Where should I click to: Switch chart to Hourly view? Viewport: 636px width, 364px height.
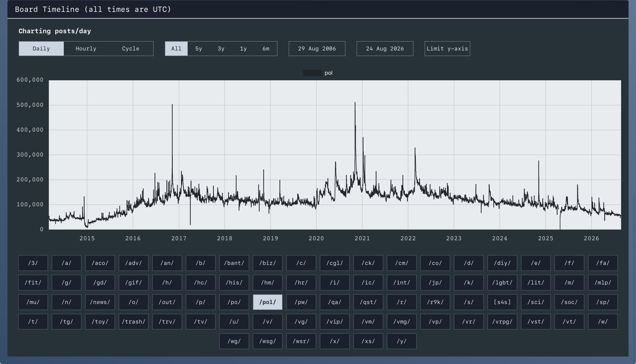point(86,49)
